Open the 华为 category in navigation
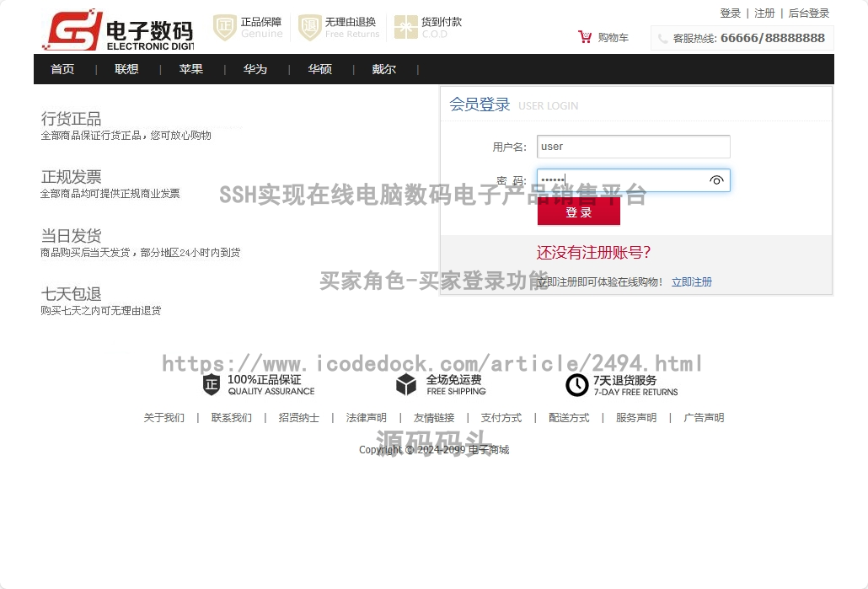868x589 pixels. tap(255, 69)
